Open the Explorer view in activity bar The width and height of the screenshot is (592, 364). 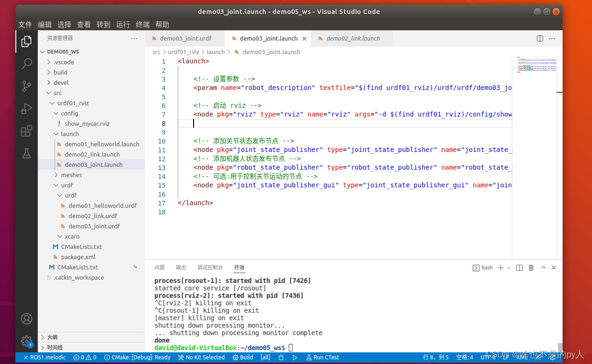[27, 42]
